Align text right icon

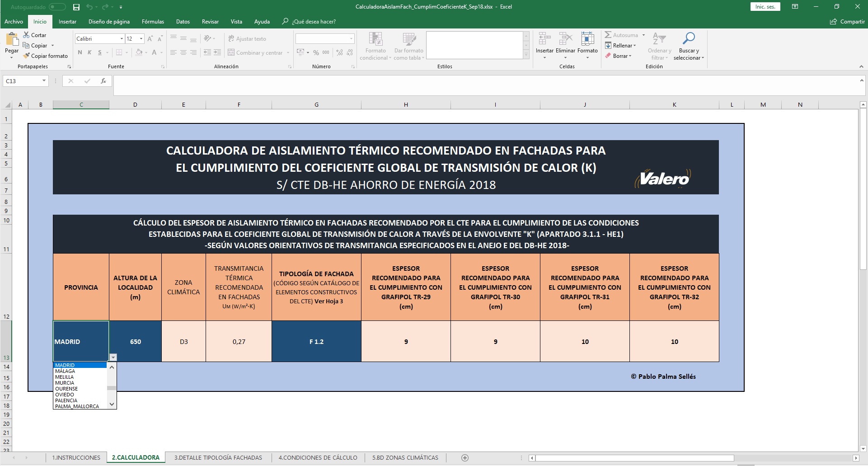click(193, 52)
